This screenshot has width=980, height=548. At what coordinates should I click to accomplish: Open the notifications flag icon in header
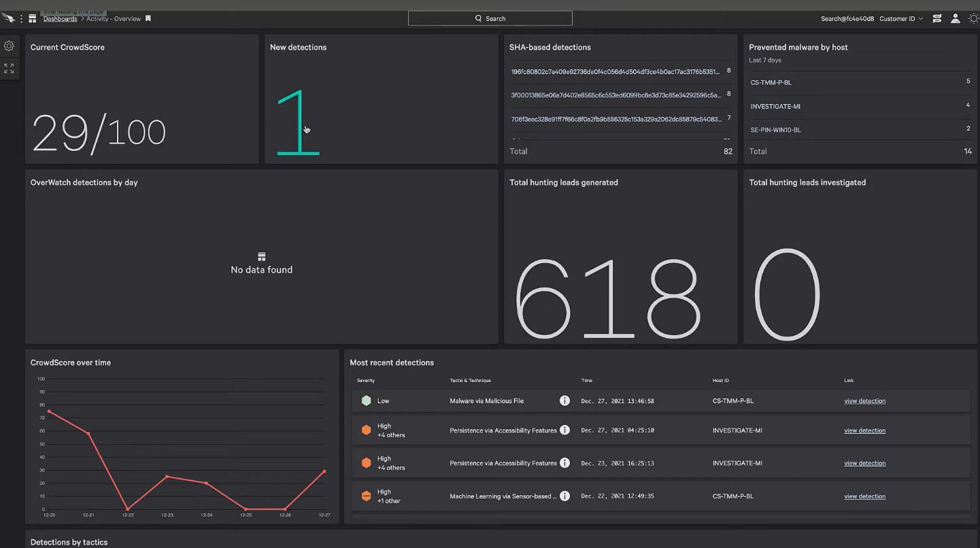[937, 18]
